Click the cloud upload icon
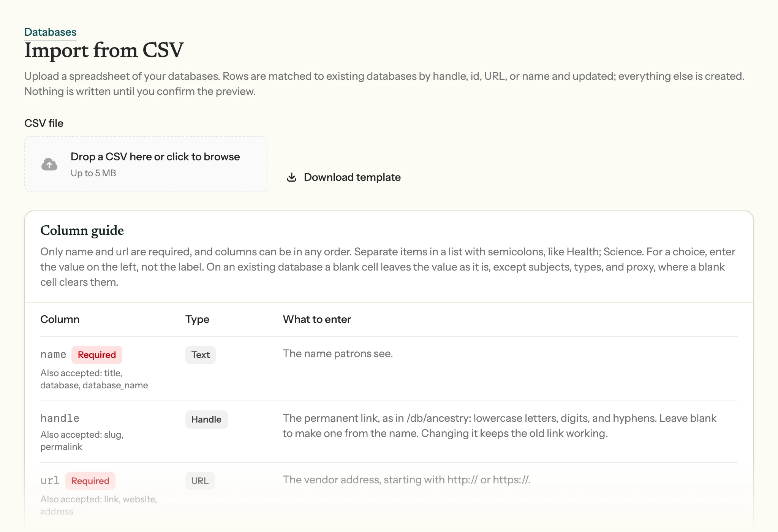This screenshot has height=532, width=778. (x=49, y=164)
